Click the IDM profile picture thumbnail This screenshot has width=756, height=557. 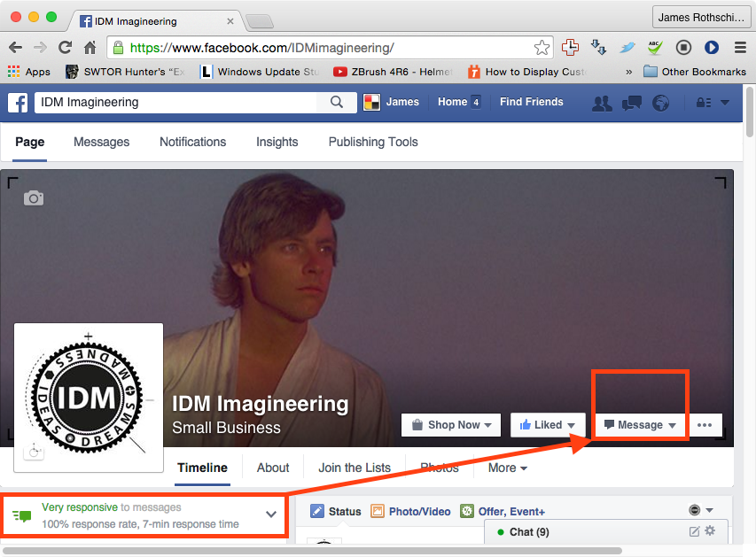[89, 398]
